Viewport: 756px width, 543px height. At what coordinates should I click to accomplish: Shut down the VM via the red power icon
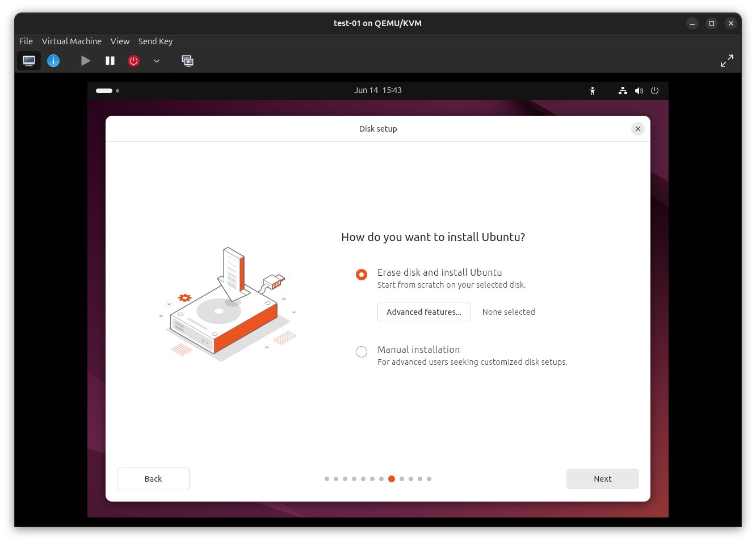pyautogui.click(x=133, y=61)
